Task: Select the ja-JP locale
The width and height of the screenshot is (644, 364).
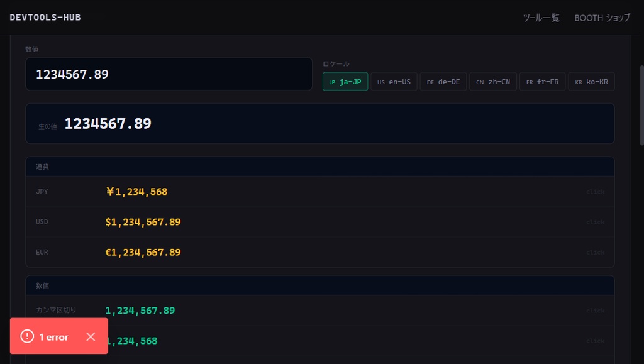Action: click(x=345, y=82)
